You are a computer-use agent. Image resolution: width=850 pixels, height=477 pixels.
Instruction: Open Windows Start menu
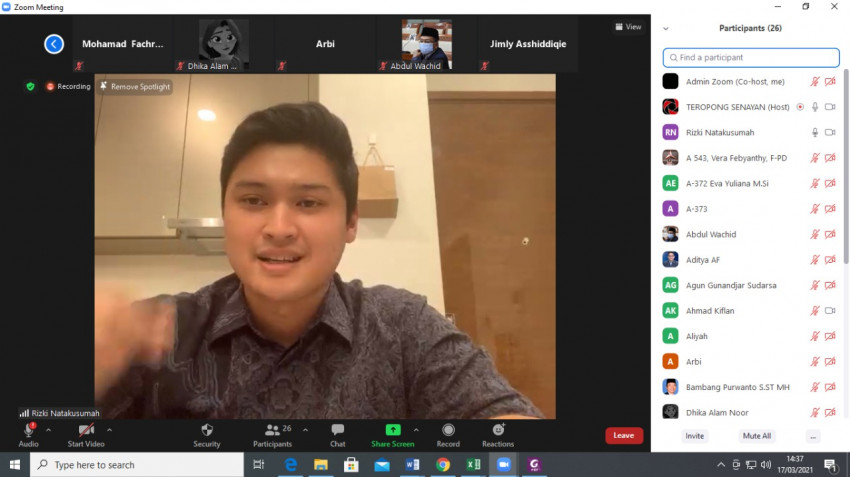point(15,465)
